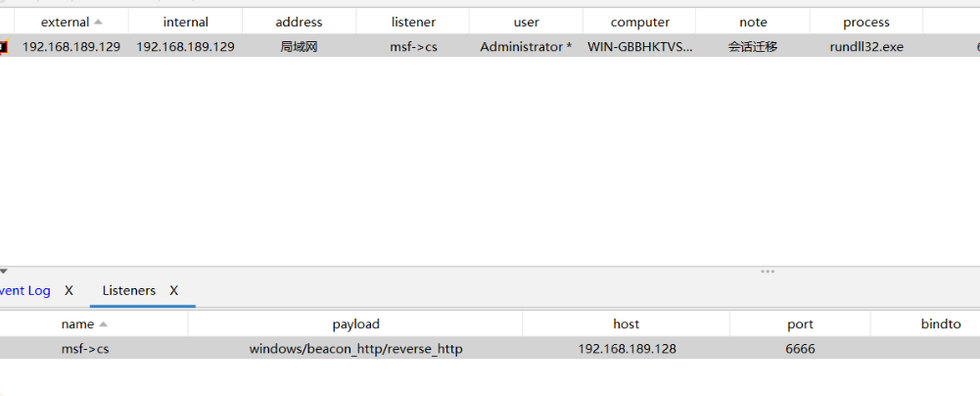Close the Event Log tab with X
This screenshot has width=980, height=396.
[x=69, y=291]
